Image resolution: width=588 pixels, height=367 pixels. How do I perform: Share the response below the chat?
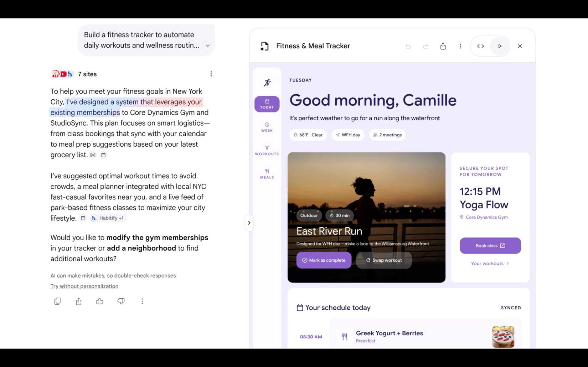click(79, 301)
